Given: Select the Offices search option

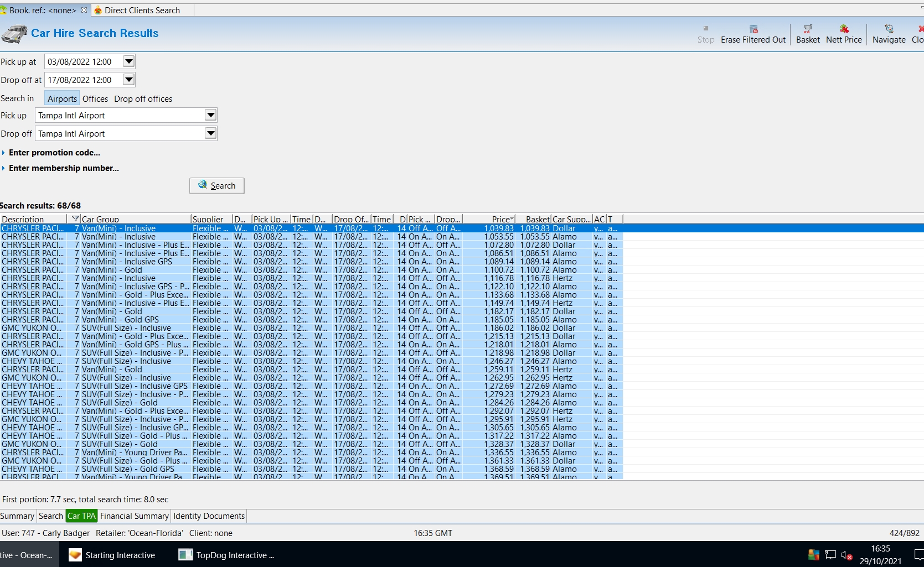Looking at the screenshot, I should click(x=95, y=98).
